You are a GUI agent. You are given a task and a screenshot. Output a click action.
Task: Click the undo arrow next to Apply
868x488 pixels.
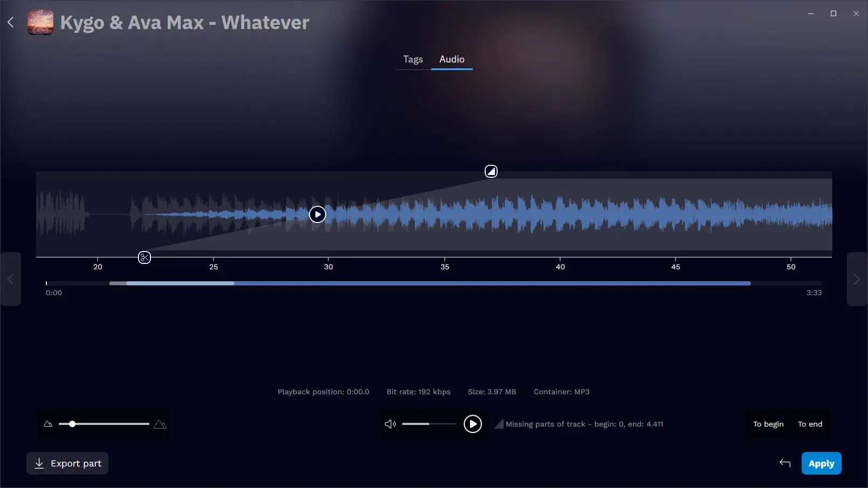785,463
